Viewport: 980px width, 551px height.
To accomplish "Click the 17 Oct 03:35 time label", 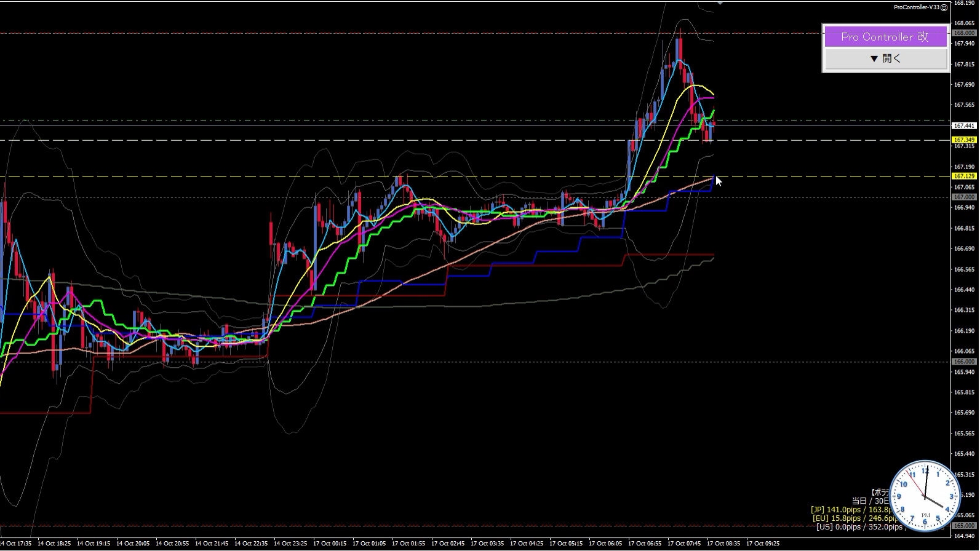I will (487, 544).
